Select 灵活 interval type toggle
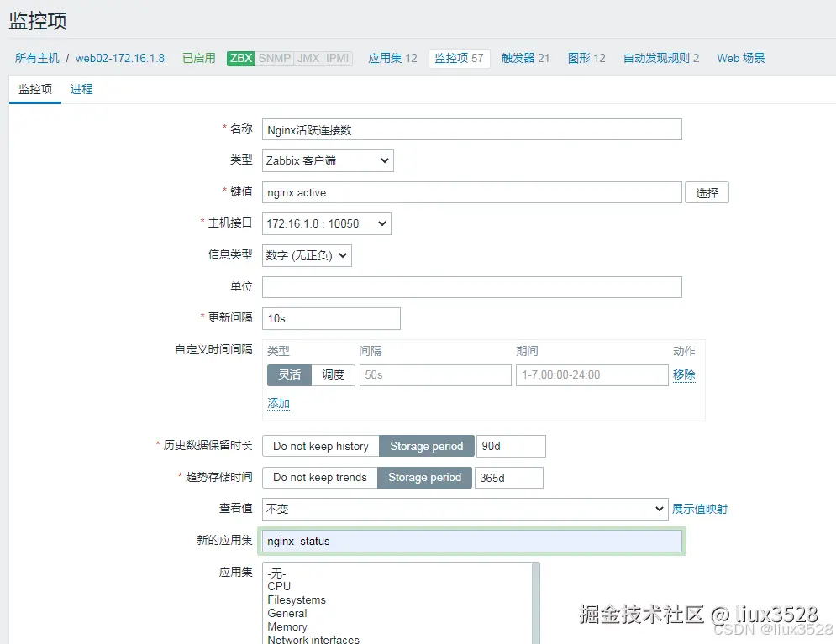Screen dimensions: 836x644 click(x=289, y=375)
